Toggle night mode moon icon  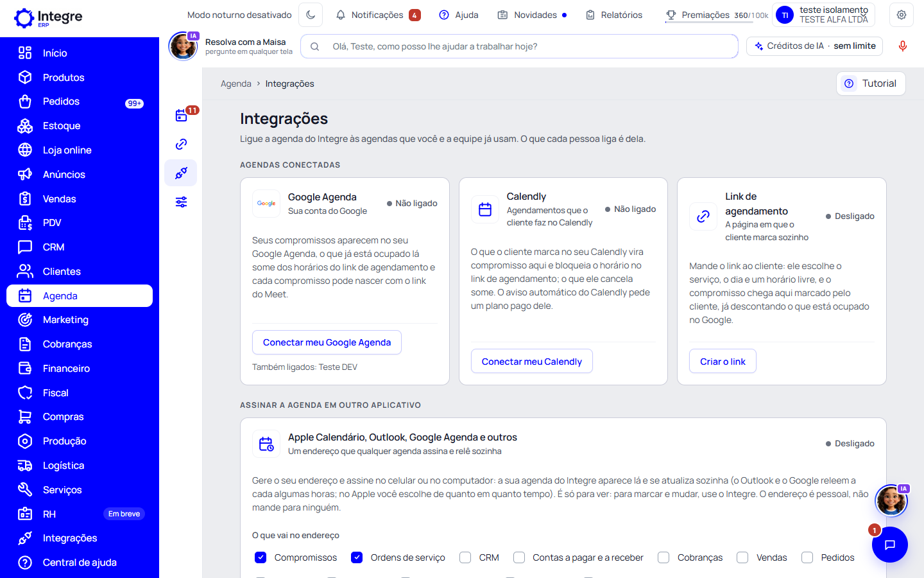click(x=311, y=15)
